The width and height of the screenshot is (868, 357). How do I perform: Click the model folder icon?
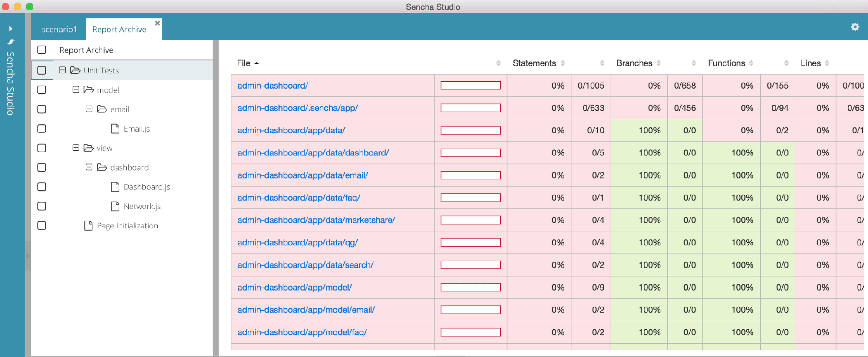(89, 89)
